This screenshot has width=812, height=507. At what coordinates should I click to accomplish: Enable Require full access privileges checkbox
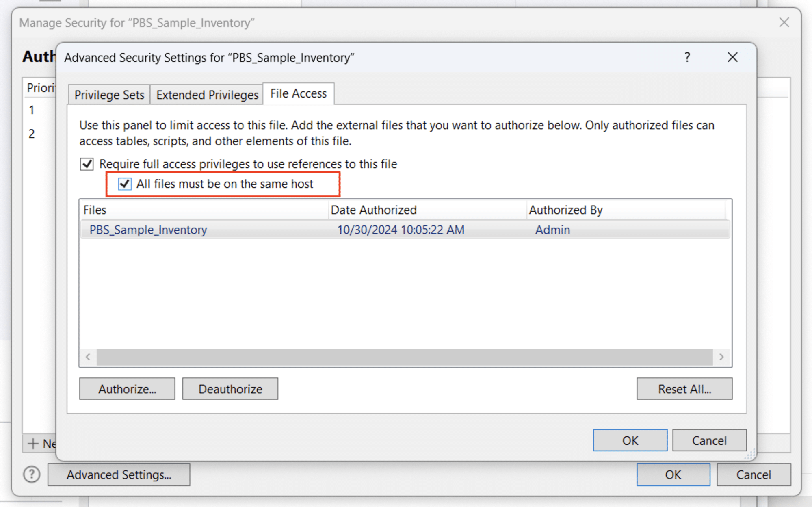(87, 164)
